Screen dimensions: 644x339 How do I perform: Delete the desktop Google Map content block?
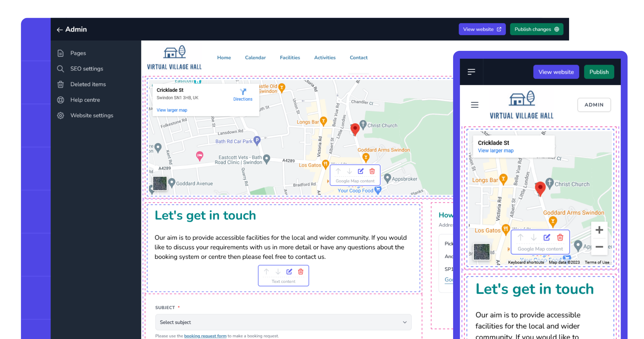pyautogui.click(x=372, y=171)
